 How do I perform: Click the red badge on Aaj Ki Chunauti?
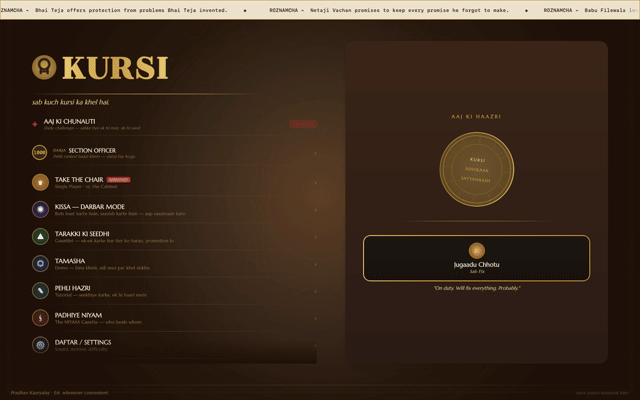(x=303, y=124)
